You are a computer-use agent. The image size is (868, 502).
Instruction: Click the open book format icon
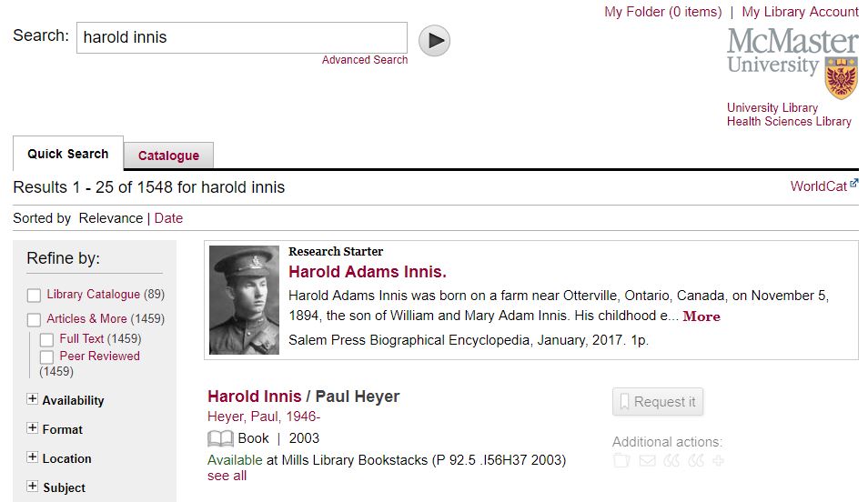pos(221,438)
